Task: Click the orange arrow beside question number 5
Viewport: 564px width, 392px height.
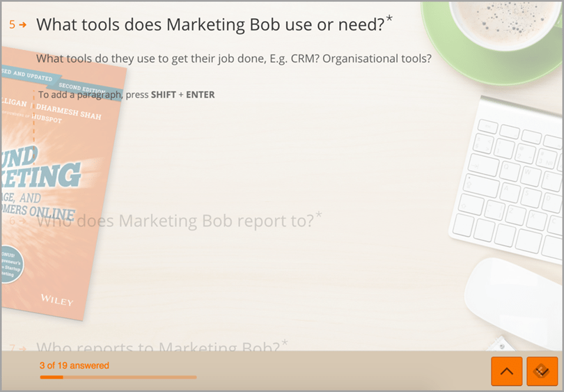Action: [23, 25]
